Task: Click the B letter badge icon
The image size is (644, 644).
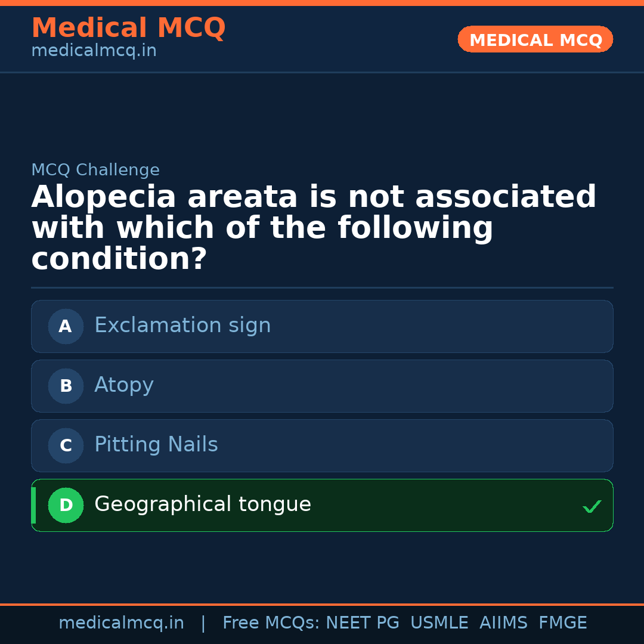Action: [x=66, y=386]
